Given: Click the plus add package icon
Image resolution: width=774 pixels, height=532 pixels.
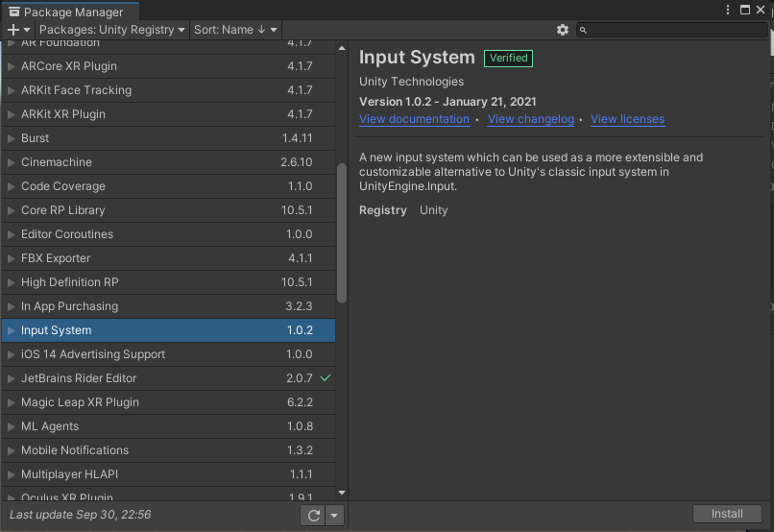Looking at the screenshot, I should [13, 30].
